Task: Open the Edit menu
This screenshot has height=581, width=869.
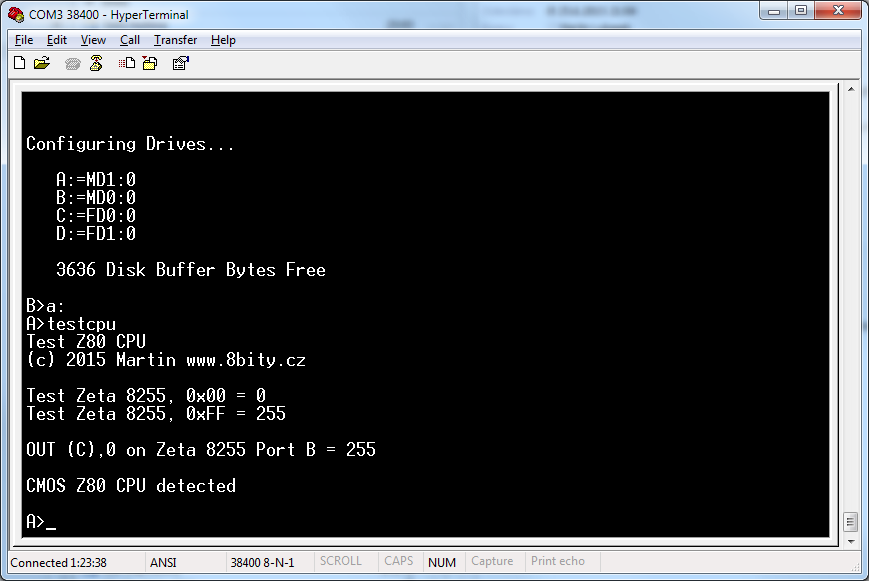Action: click(x=57, y=40)
